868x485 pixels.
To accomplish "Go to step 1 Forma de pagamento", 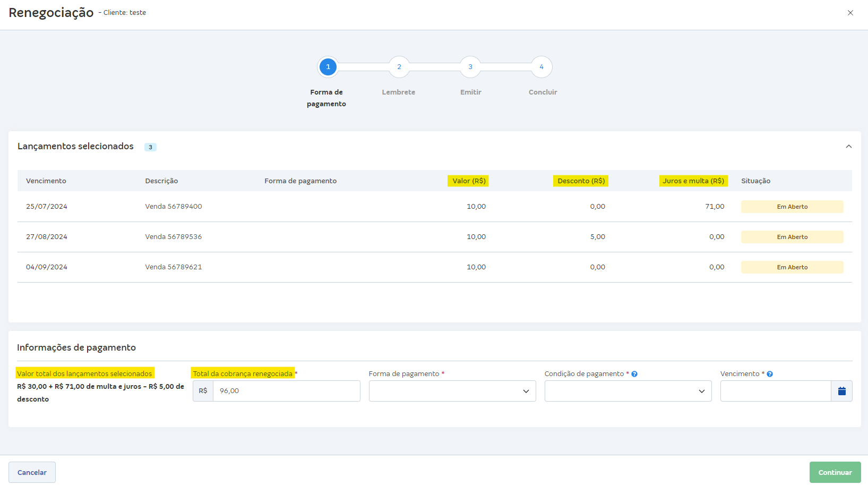I will click(x=328, y=67).
